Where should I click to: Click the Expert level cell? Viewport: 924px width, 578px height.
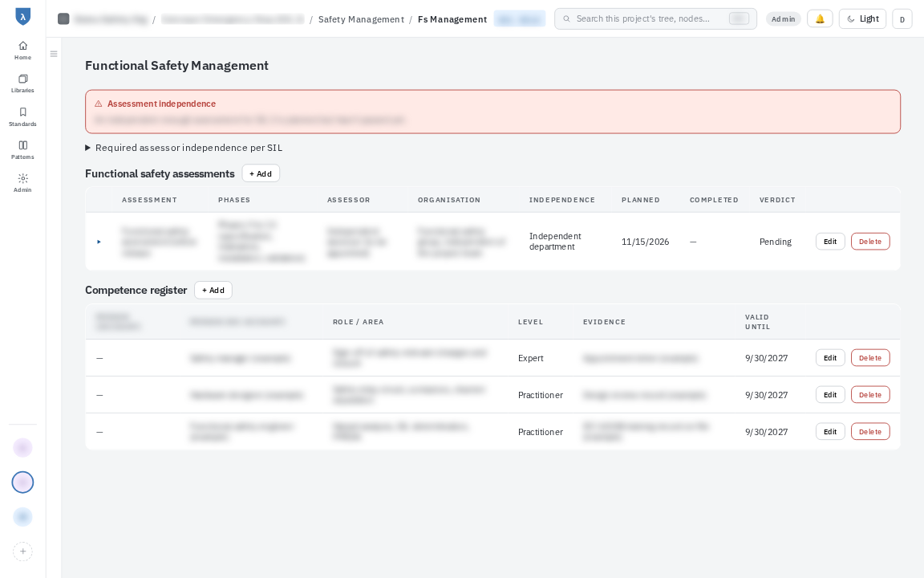[x=530, y=358]
